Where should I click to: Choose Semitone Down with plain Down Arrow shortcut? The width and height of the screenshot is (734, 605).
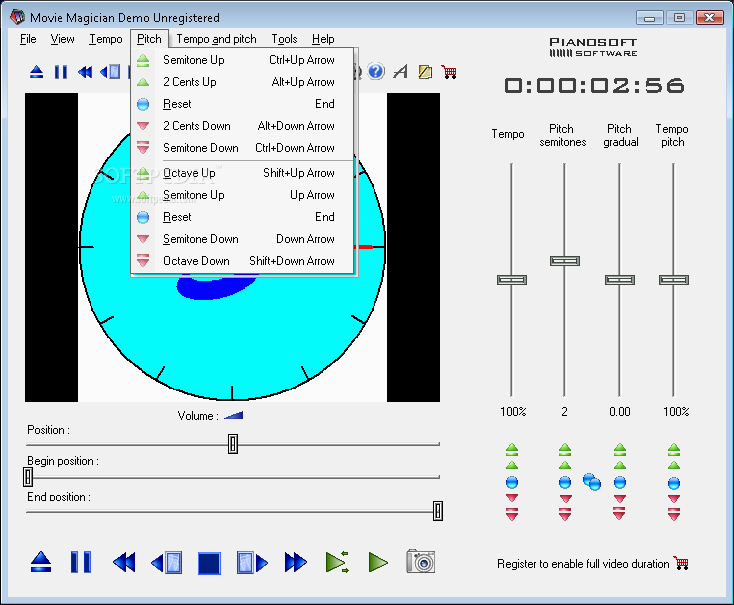(x=242, y=239)
